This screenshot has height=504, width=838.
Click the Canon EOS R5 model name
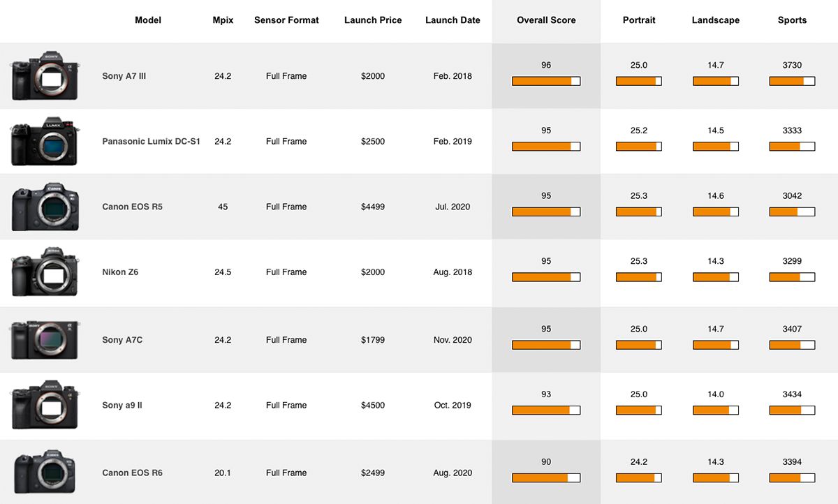pyautogui.click(x=132, y=207)
